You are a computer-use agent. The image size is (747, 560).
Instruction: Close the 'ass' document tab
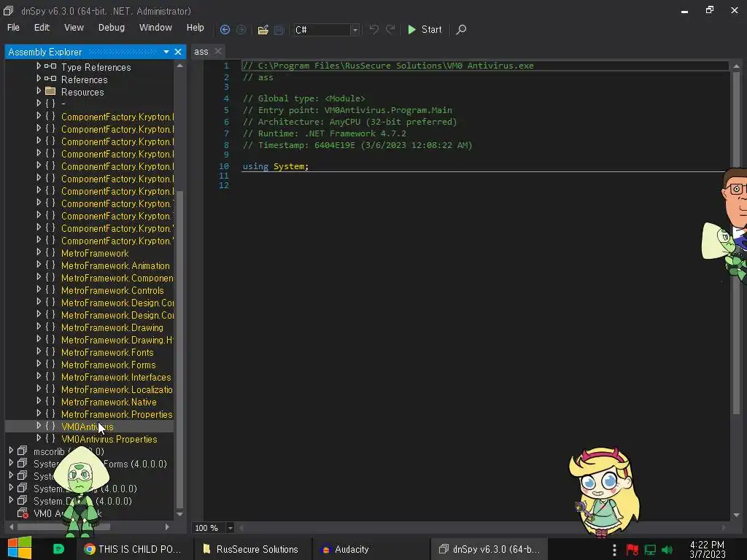point(218,52)
